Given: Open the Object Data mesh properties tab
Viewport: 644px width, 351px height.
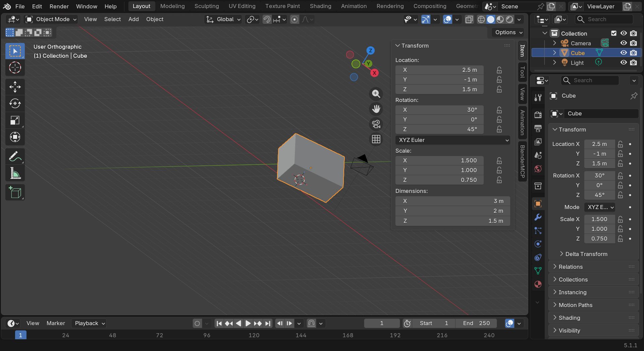Looking at the screenshot, I should pos(538,271).
